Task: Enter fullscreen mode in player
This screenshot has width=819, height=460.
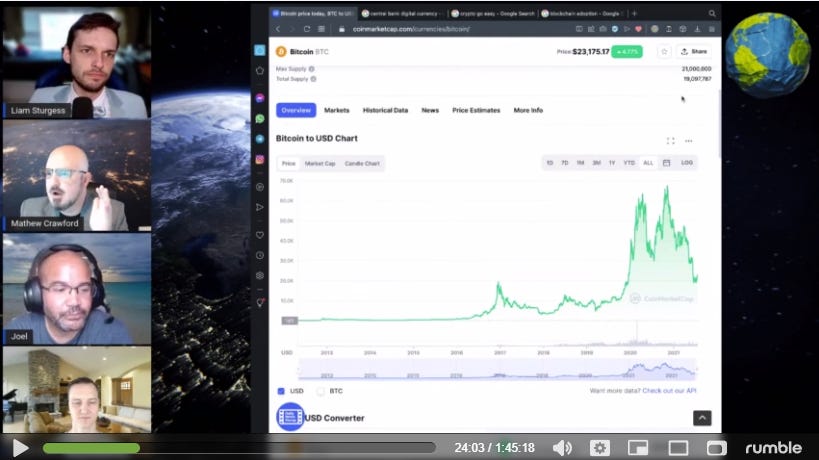Action: tap(716, 448)
